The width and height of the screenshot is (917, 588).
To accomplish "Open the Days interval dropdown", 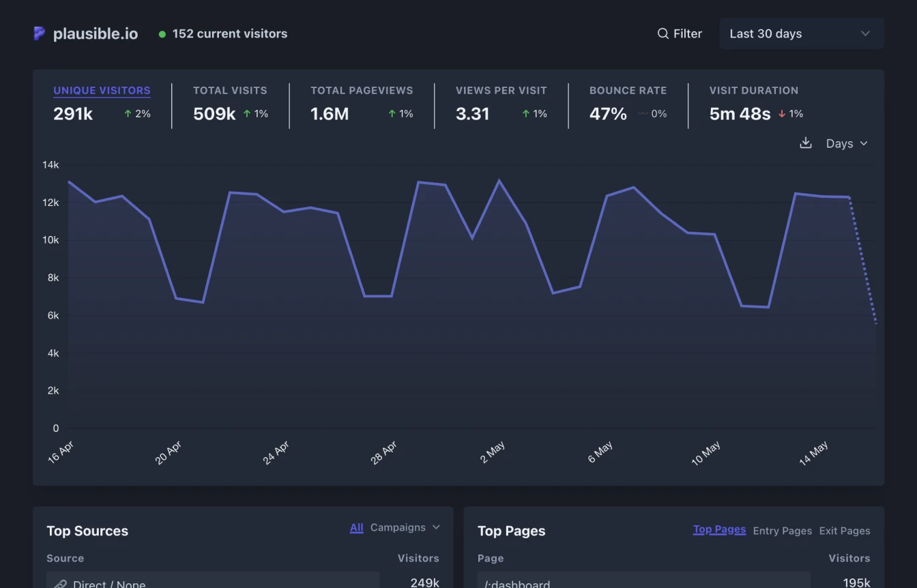I will click(847, 143).
